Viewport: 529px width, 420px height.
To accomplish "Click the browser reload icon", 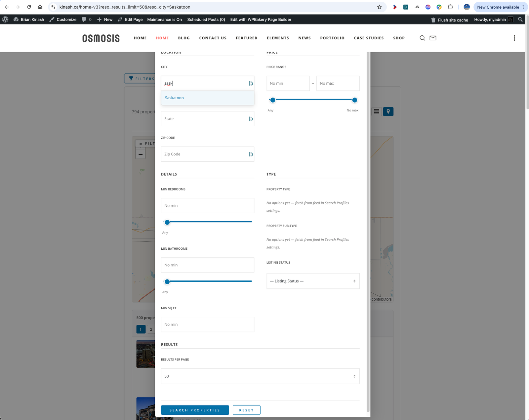I will [x=29, y=7].
